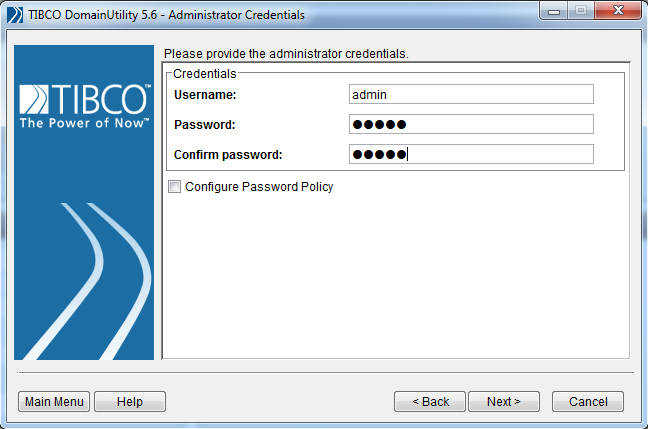Click the 'Confirm password:' label
Screen dimensions: 648x429
pyautogui.click(x=228, y=155)
